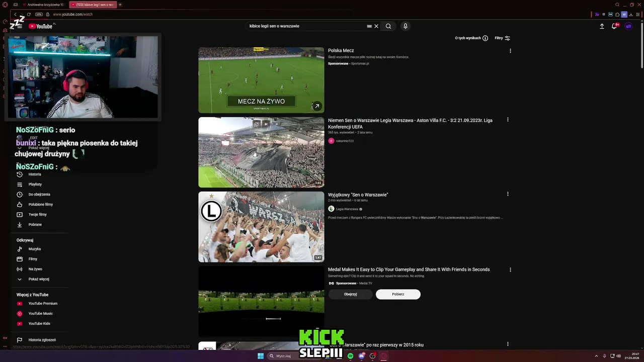Click the title 'Niemen Sen o Warszawie Legia Warszawa - Aston Villa'
The width and height of the screenshot is (644, 362).
[410, 124]
